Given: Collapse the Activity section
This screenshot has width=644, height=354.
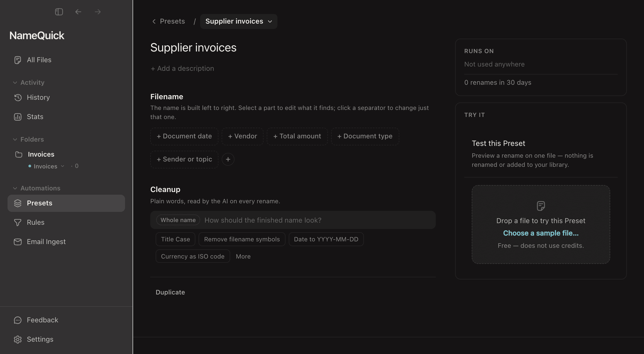Looking at the screenshot, I should pyautogui.click(x=29, y=82).
